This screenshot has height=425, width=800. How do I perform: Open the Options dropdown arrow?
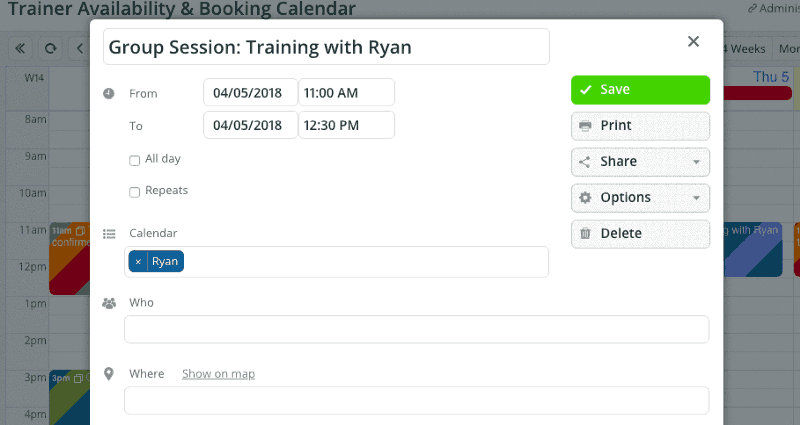[x=695, y=198]
